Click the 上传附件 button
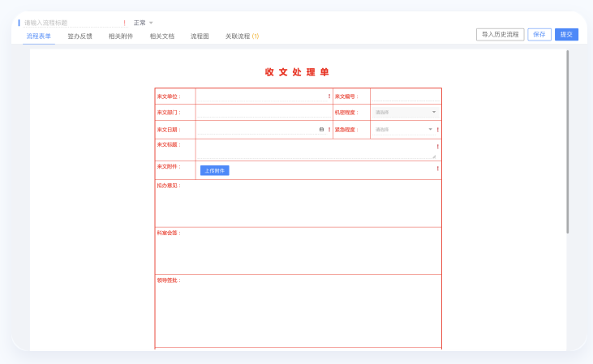The image size is (593, 364). (215, 170)
